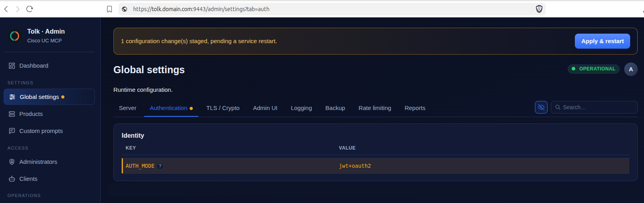The image size is (644, 203).
Task: Click the Global settings page heading
Action: (149, 70)
